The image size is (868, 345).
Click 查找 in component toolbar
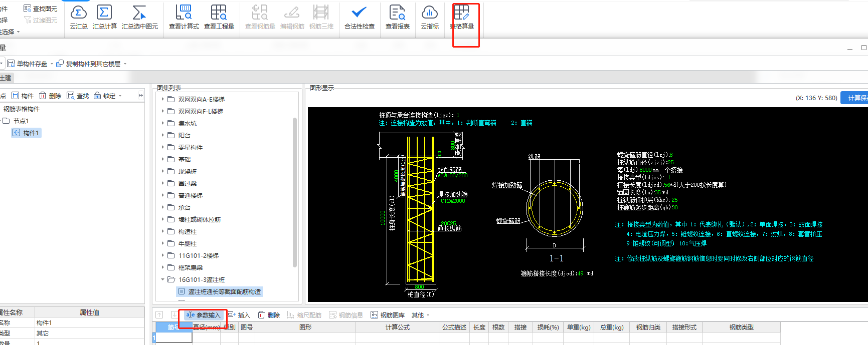tap(78, 96)
